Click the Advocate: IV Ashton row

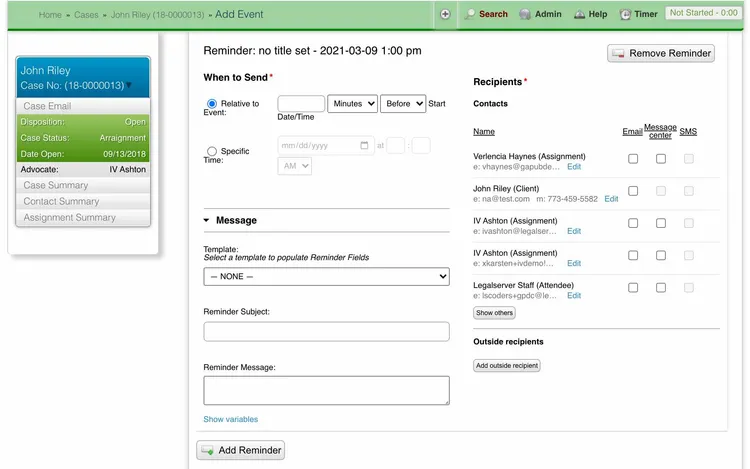coord(83,169)
